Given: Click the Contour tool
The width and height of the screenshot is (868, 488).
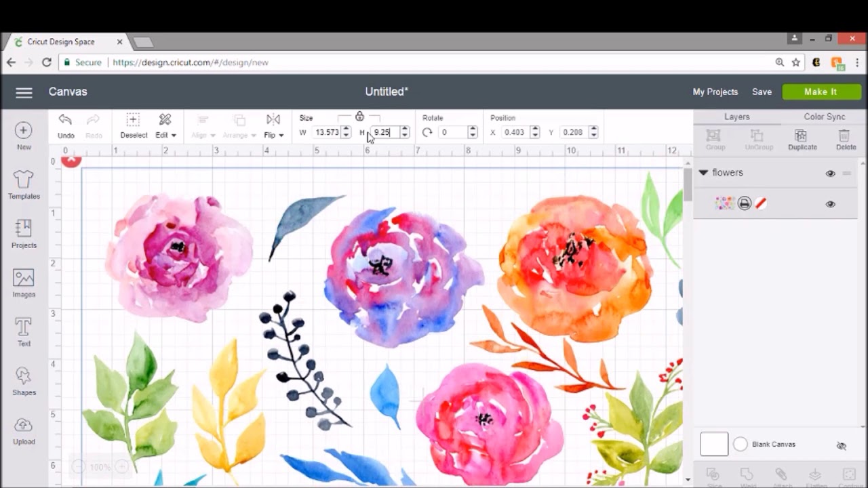Looking at the screenshot, I should (849, 476).
